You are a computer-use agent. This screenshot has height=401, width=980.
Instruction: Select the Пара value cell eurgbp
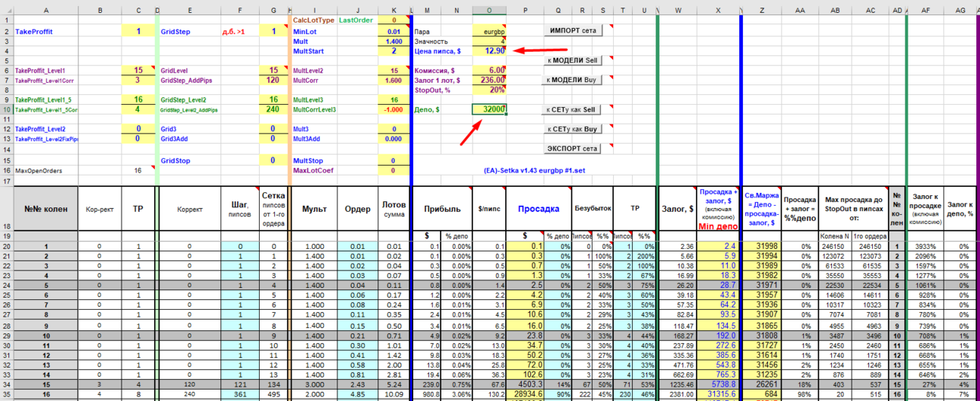point(488,32)
